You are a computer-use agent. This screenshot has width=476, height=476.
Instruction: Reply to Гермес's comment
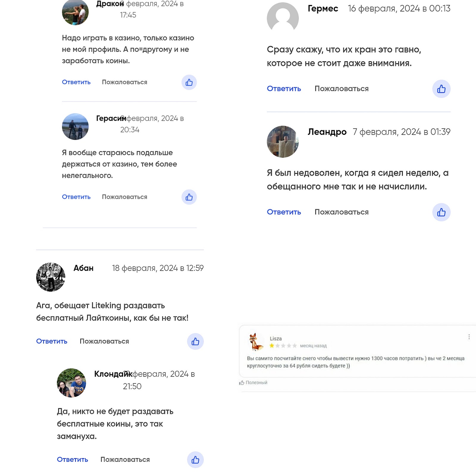pyautogui.click(x=284, y=89)
